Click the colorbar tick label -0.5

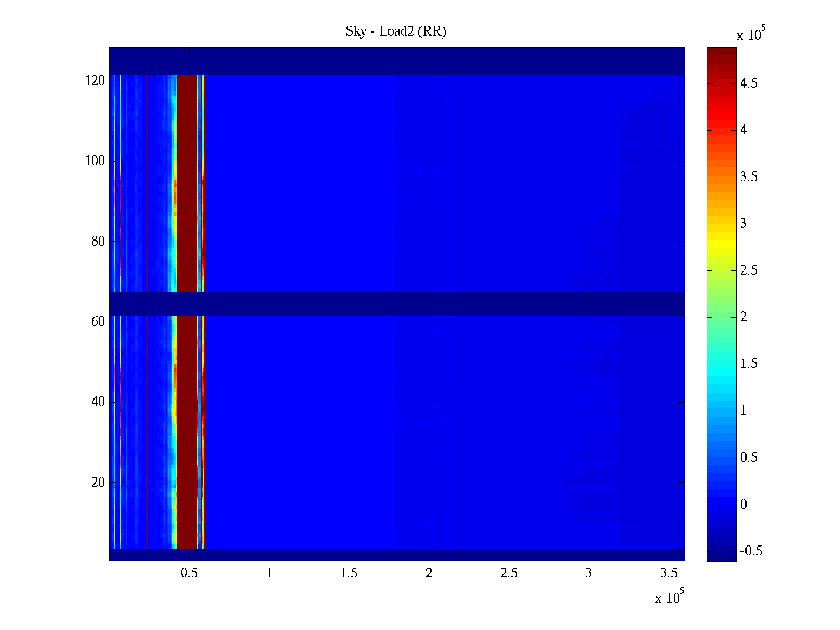[x=750, y=551]
